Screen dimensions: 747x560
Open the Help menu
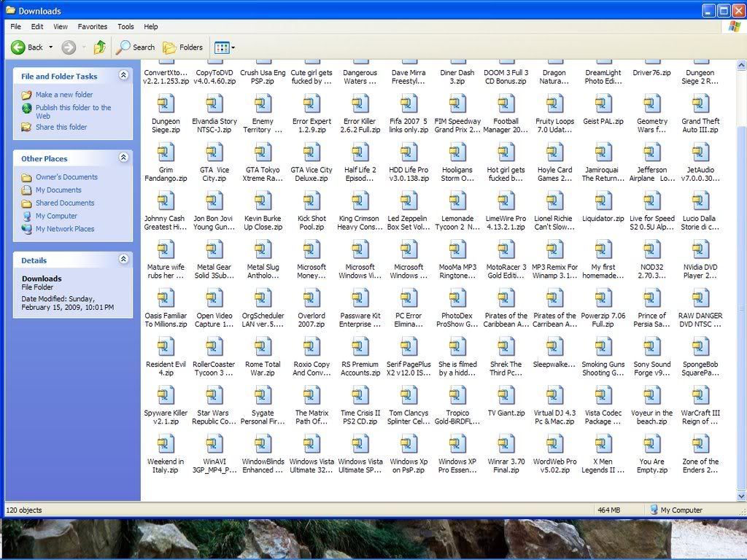coord(151,27)
